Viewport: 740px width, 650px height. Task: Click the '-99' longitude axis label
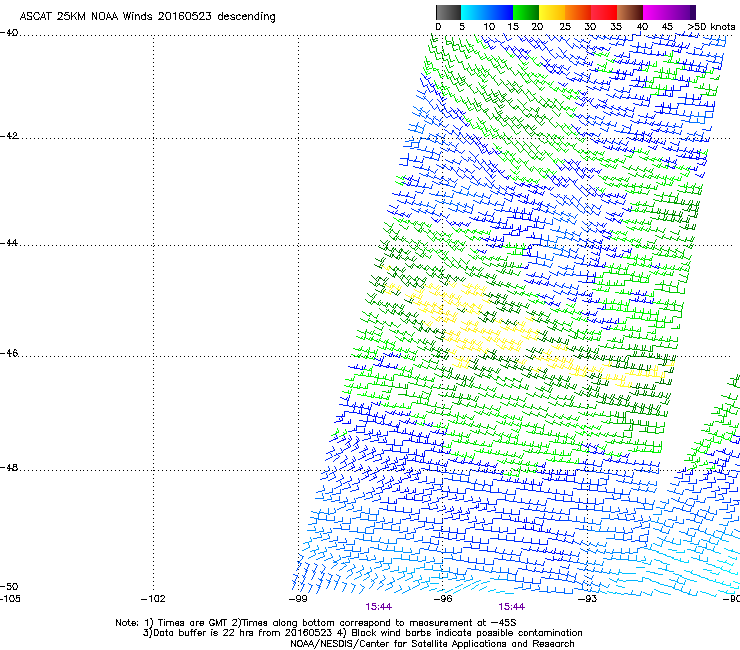[298, 599]
